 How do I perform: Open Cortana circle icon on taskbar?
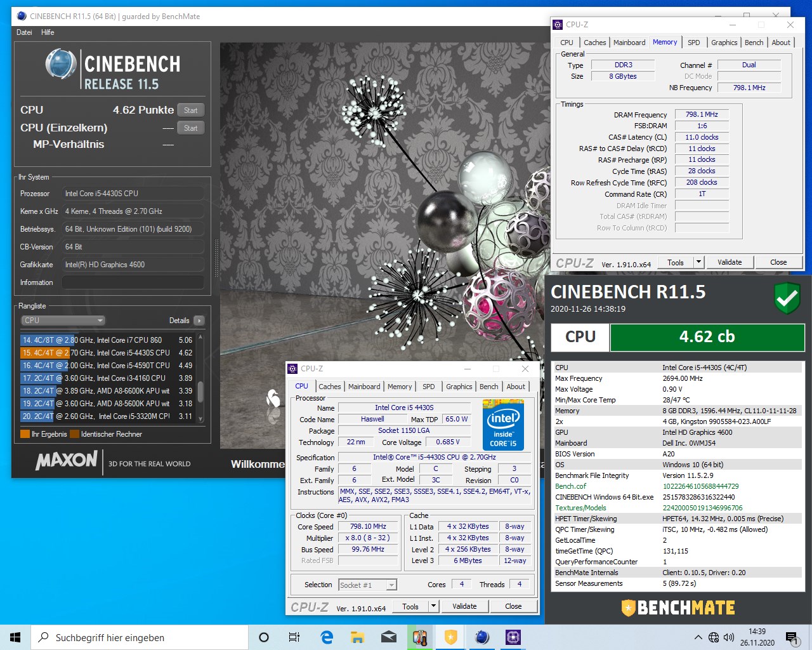tap(264, 637)
